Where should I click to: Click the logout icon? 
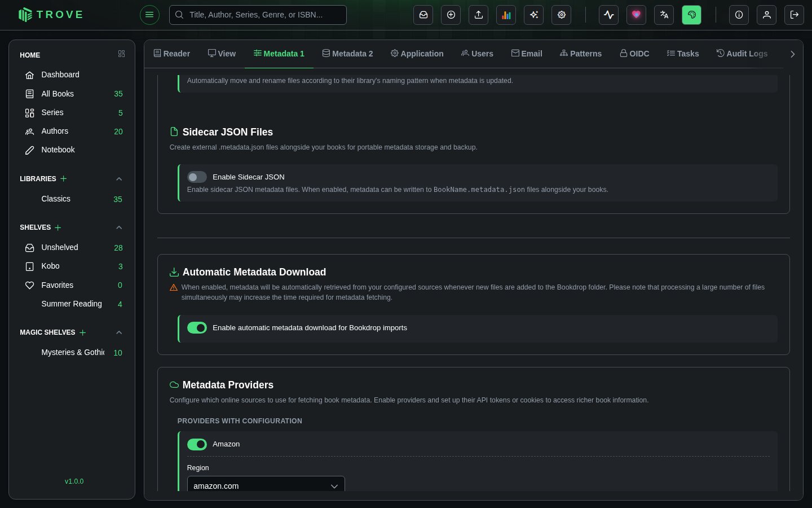point(795,15)
